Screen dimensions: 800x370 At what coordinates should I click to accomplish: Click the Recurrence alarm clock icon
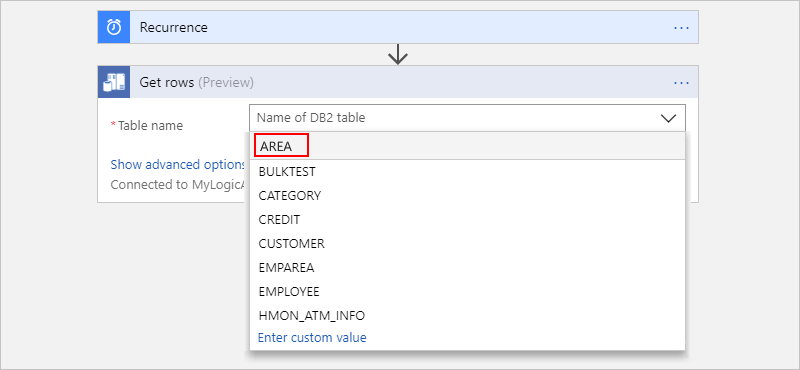[114, 27]
